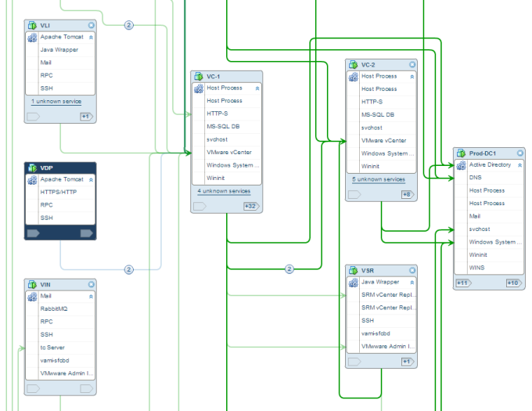Click the outgoing dependencies tag on VIN
532x411 pixels.
point(87,388)
